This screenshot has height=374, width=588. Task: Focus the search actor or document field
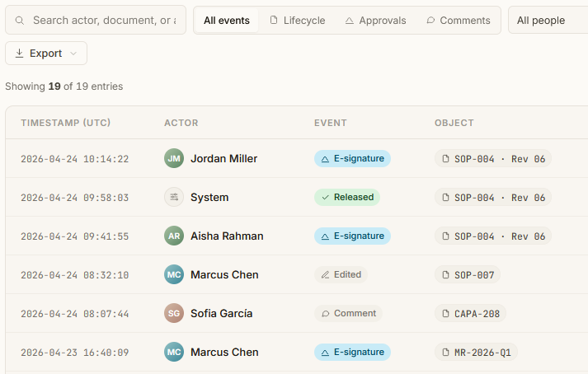[96, 20]
